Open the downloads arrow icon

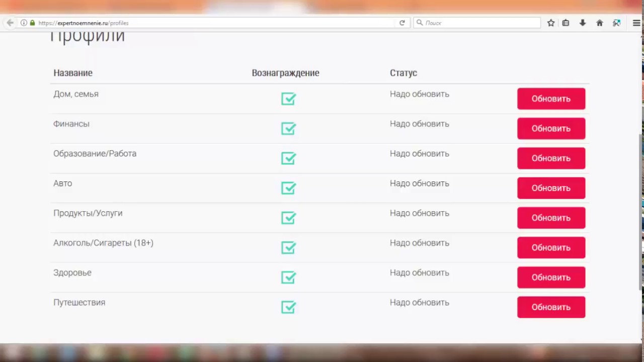[583, 23]
